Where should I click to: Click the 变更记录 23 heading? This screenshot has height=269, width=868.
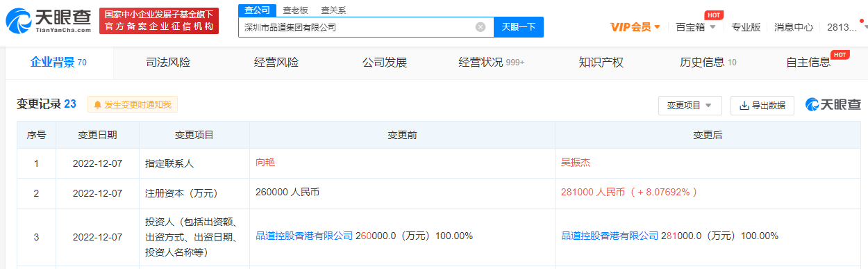(47, 104)
